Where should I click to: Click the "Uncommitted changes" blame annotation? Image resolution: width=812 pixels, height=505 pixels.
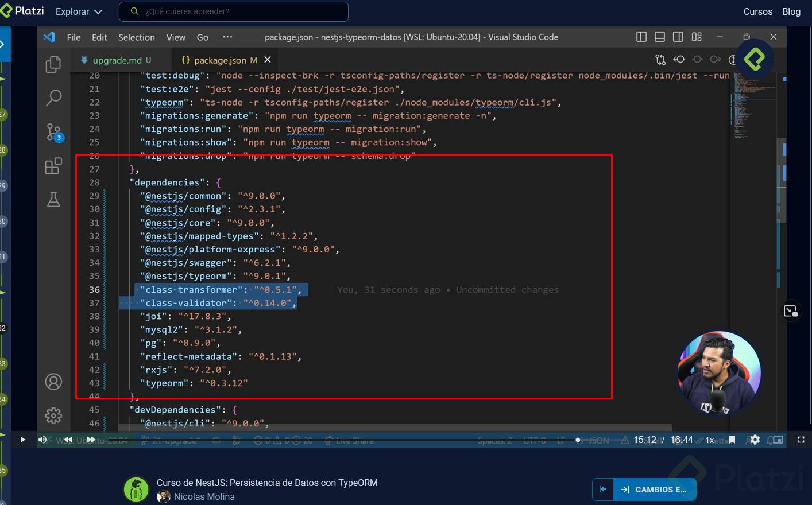point(507,290)
